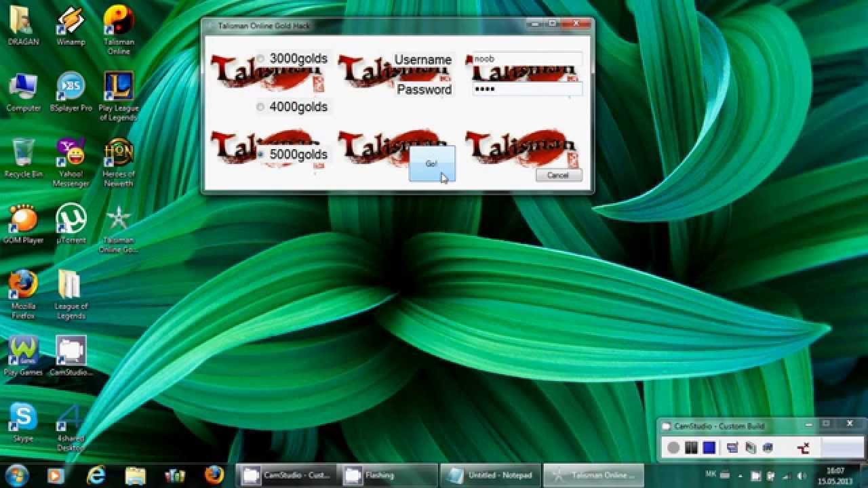Select the 5000golds radio option
The image size is (868, 488).
pos(260,155)
